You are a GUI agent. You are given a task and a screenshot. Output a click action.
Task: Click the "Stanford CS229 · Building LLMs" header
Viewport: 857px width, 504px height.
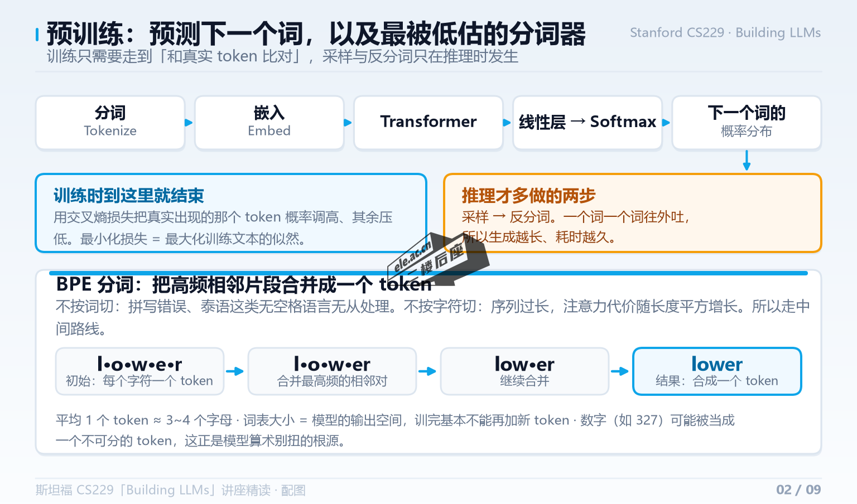(725, 32)
